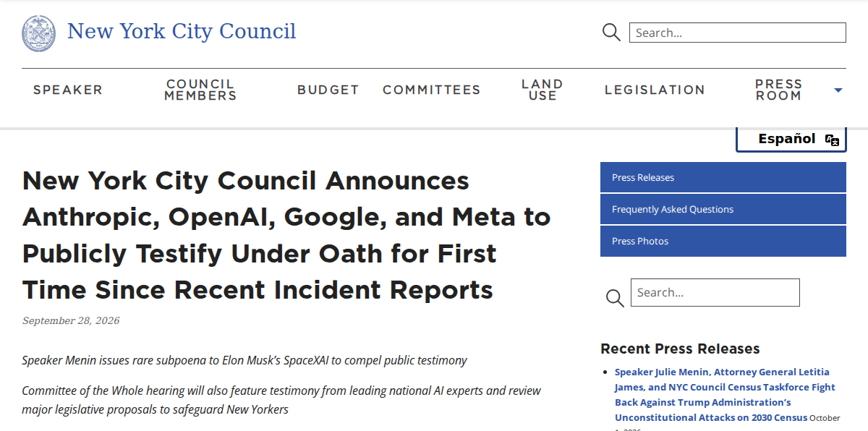This screenshot has height=431, width=868.
Task: Click the magnifier icon beside the header search box
Action: 611,33
